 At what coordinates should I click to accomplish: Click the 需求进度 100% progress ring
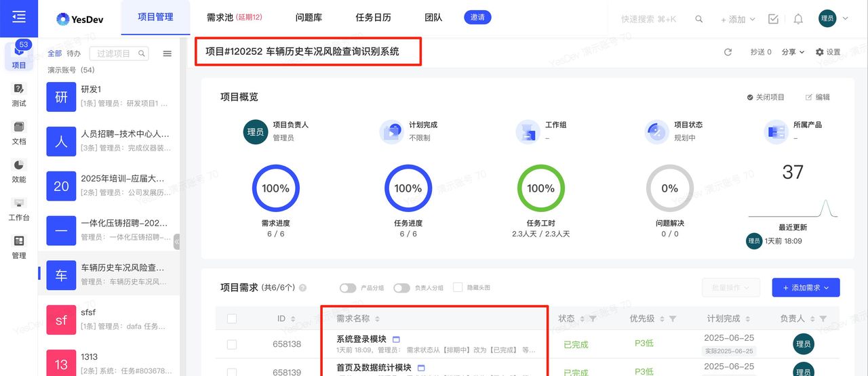(x=275, y=188)
